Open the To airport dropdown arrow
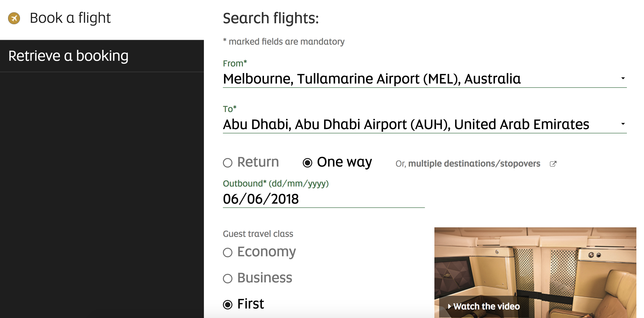Image resolution: width=644 pixels, height=318 pixels. pos(623,124)
